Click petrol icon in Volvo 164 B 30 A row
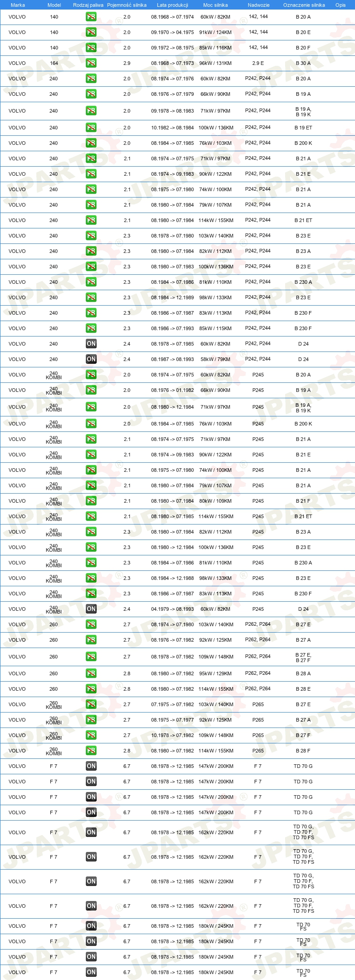Image resolution: width=355 pixels, height=980 pixels. point(91,63)
